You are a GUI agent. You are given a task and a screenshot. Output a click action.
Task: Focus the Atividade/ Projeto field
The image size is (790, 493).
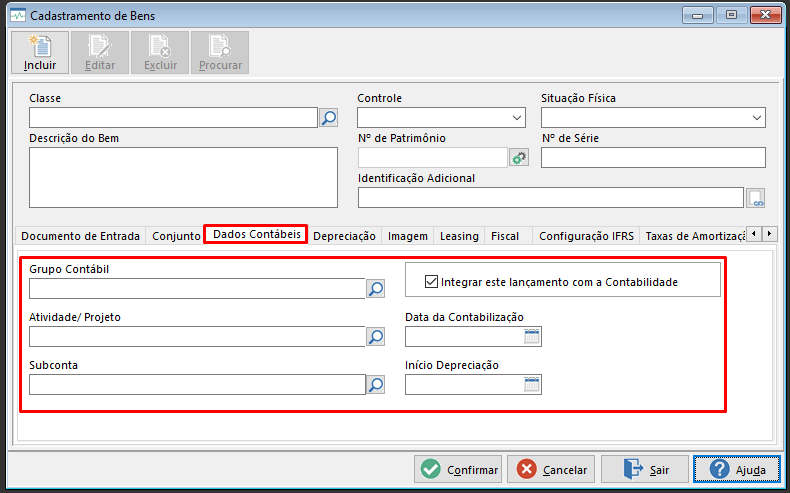pyautogui.click(x=197, y=336)
